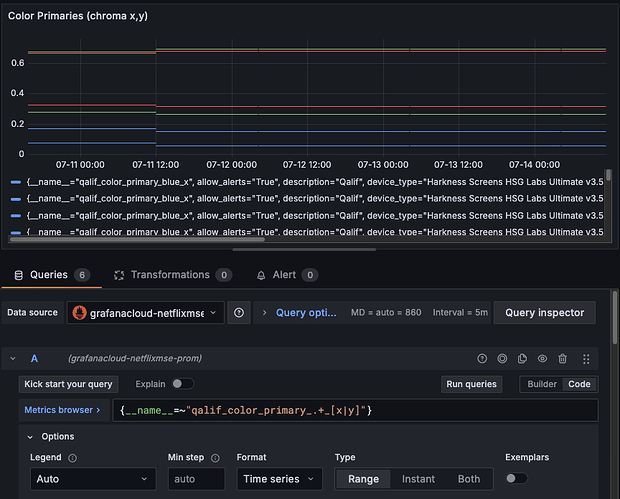Image resolution: width=620 pixels, height=499 pixels.
Task: Click the legend horizontal scrollbar
Action: click(137, 239)
